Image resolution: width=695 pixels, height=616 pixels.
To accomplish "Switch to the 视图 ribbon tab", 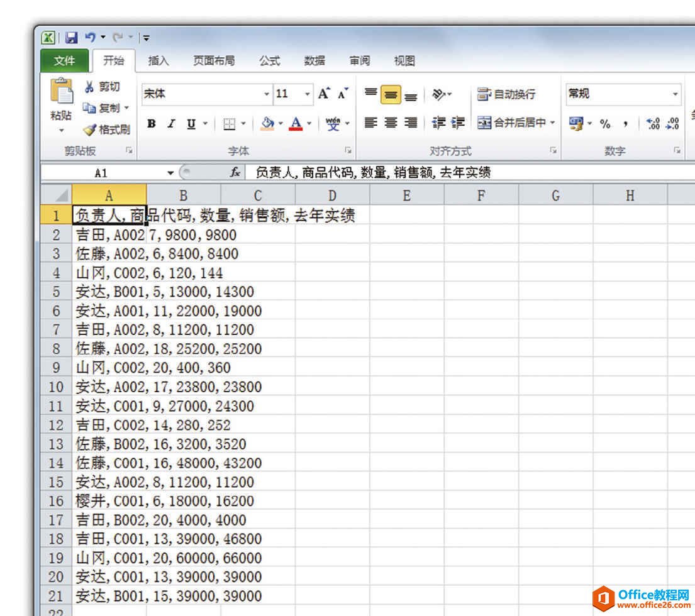I will [404, 61].
